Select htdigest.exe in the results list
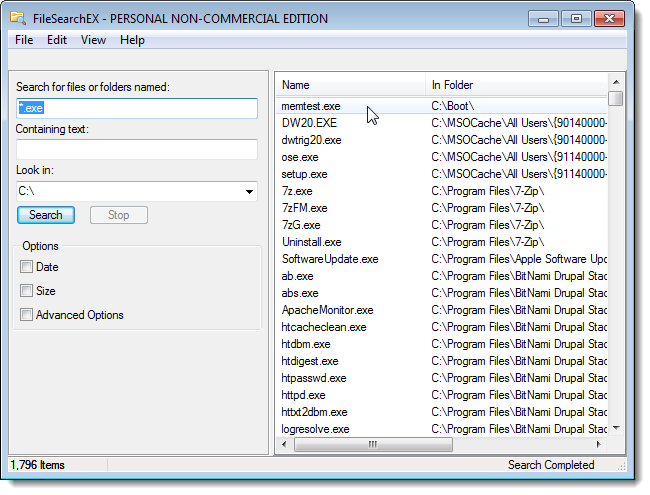This screenshot has width=650, height=495. pos(310,361)
